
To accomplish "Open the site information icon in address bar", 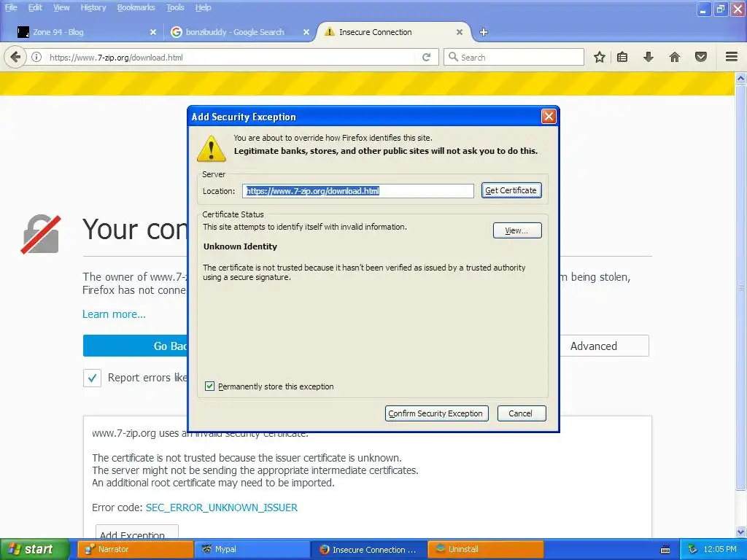I will 36,57.
